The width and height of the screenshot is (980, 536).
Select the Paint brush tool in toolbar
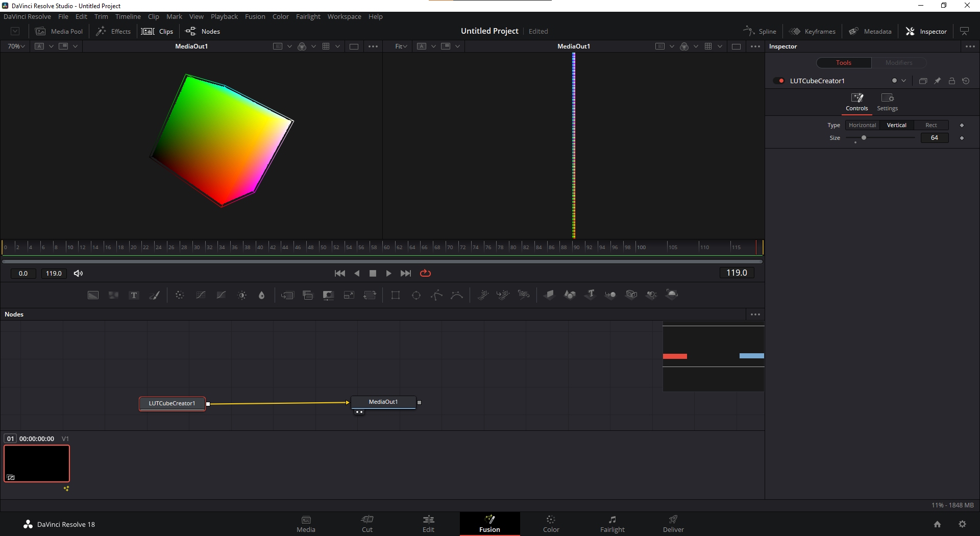coord(154,295)
